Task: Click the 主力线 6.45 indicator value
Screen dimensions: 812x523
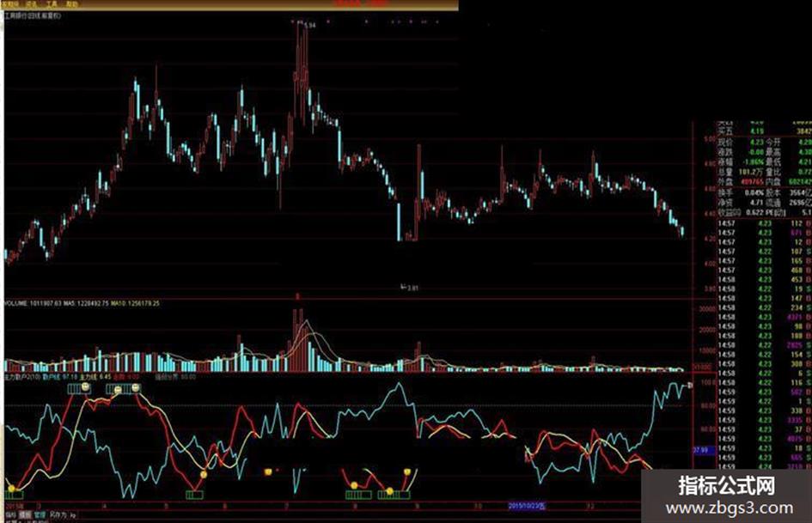Action: [x=95, y=377]
